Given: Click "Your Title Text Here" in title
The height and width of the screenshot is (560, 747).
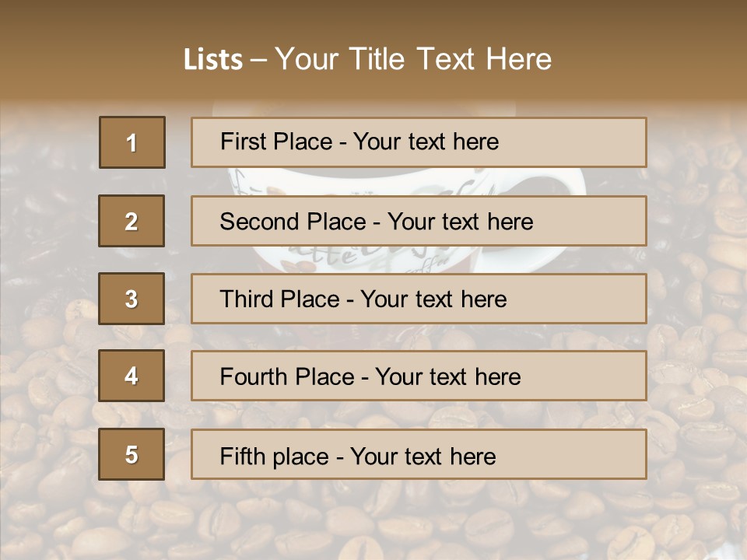Looking at the screenshot, I should coord(413,59).
